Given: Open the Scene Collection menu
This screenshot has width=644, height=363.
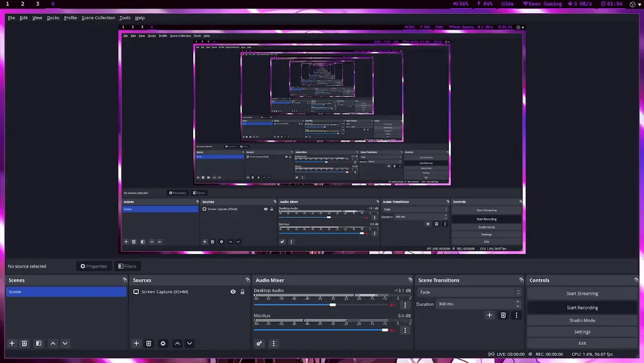Looking at the screenshot, I should click(98, 18).
